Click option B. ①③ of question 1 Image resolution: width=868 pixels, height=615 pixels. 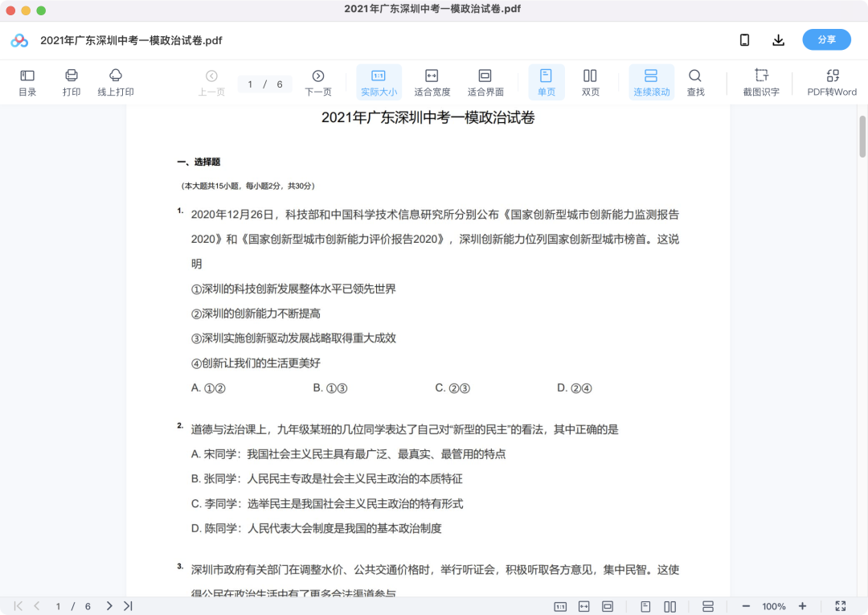point(330,388)
